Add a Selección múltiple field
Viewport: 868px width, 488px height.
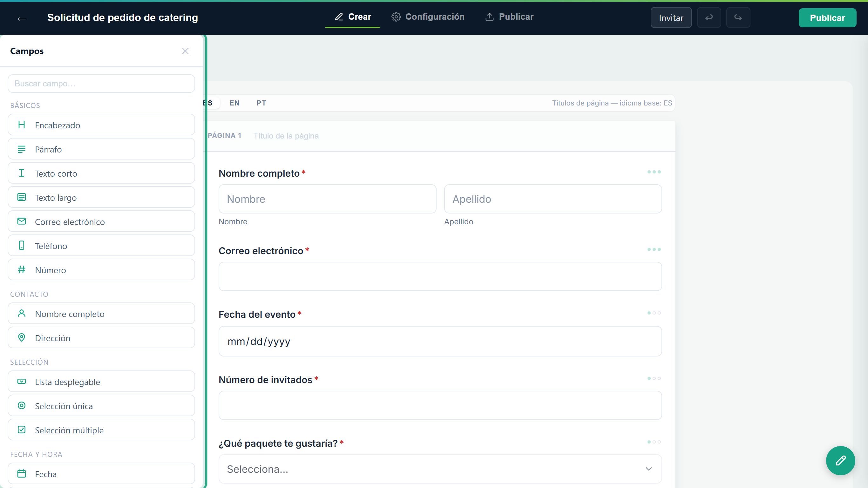point(101,430)
